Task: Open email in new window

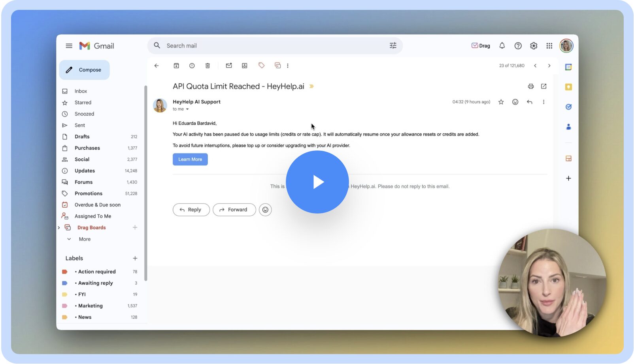Action: pyautogui.click(x=544, y=86)
